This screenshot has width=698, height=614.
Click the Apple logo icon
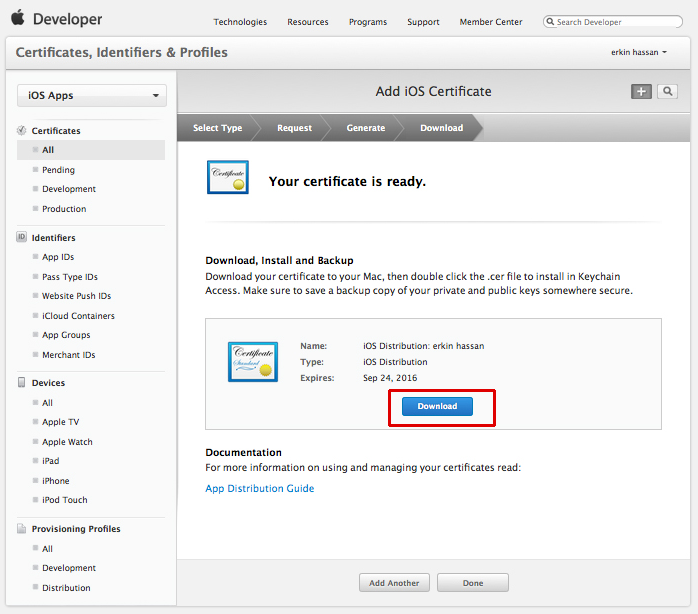(x=18, y=18)
